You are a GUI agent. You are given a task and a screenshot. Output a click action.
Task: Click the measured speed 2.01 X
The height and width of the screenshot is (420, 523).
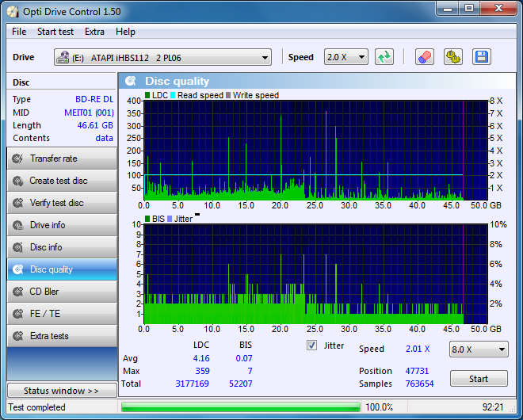click(x=418, y=349)
